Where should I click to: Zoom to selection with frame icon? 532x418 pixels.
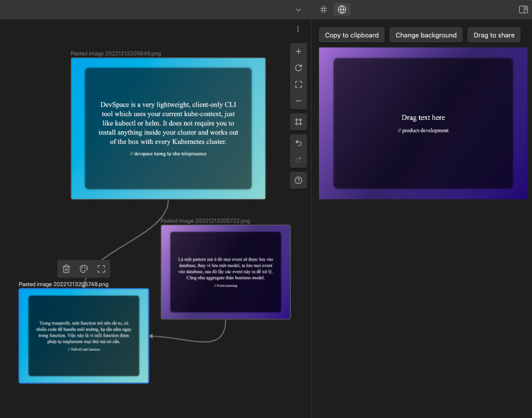(x=101, y=269)
